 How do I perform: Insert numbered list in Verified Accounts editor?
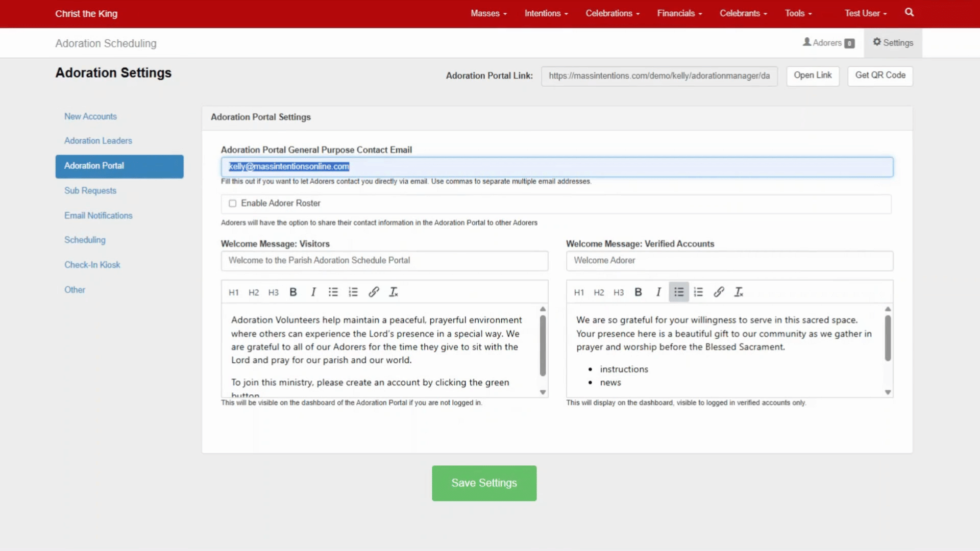698,292
